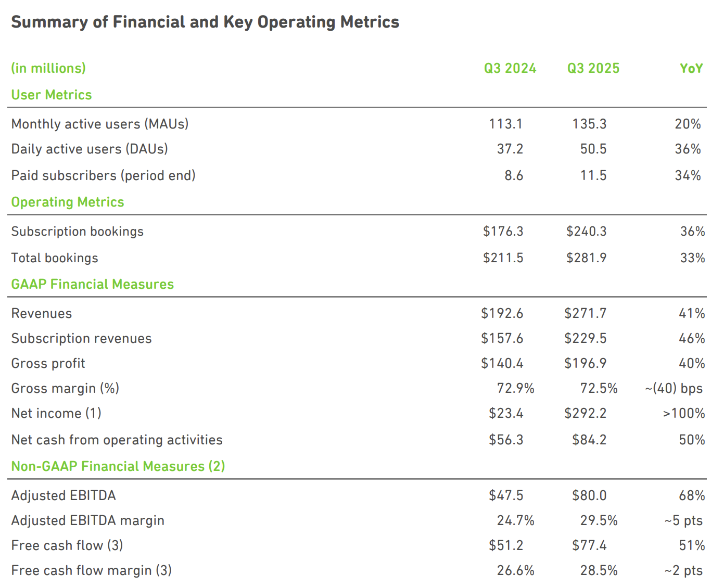This screenshot has height=588, width=711.
Task: Select the Free cash flow margin (3) label
Action: (92, 570)
